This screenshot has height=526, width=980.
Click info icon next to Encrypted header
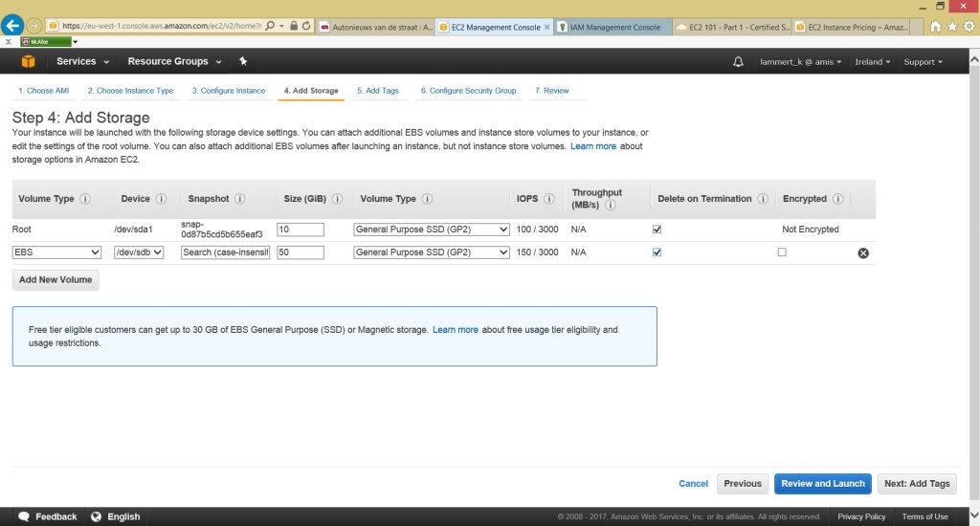pyautogui.click(x=837, y=199)
